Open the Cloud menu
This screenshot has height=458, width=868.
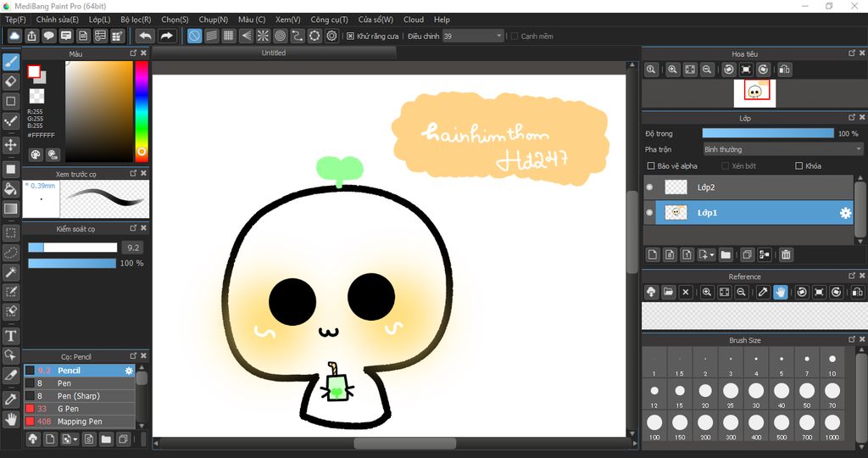414,20
